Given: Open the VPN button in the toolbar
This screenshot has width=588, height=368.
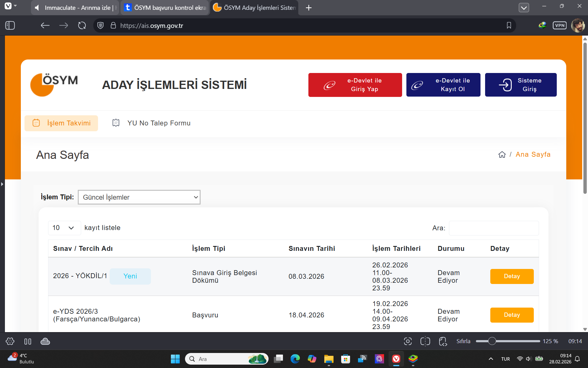Looking at the screenshot, I should 560,25.
